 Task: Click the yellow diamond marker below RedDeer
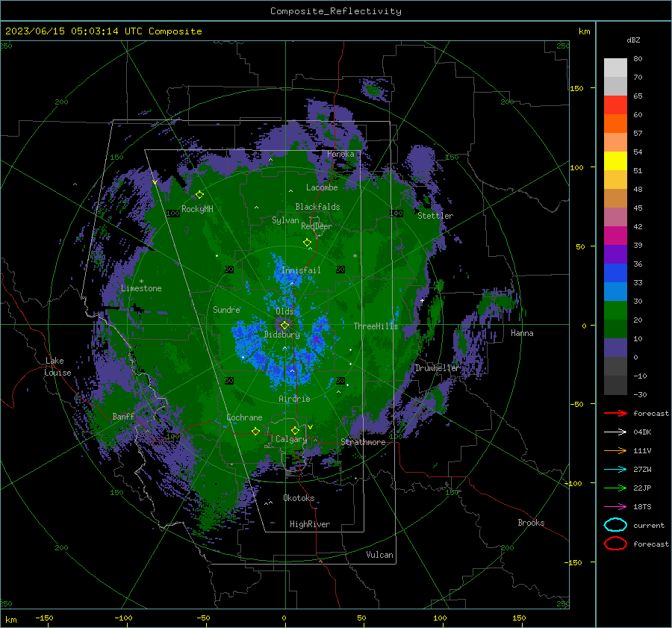(307, 243)
